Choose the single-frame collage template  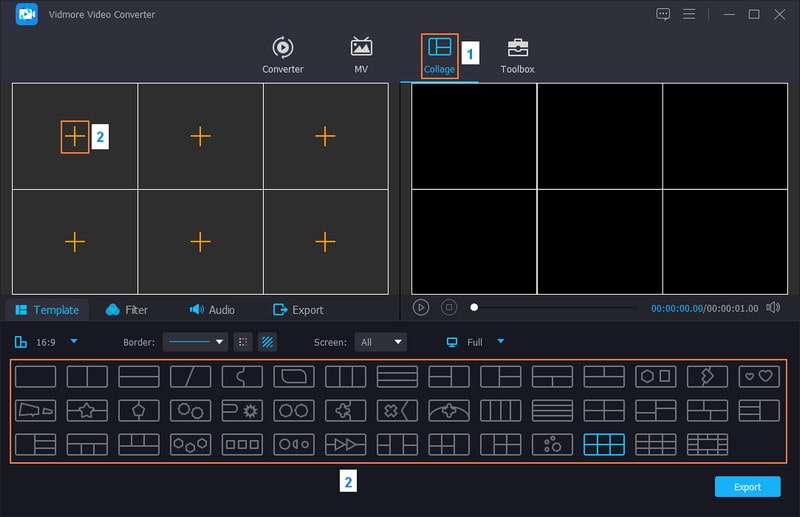tap(36, 377)
